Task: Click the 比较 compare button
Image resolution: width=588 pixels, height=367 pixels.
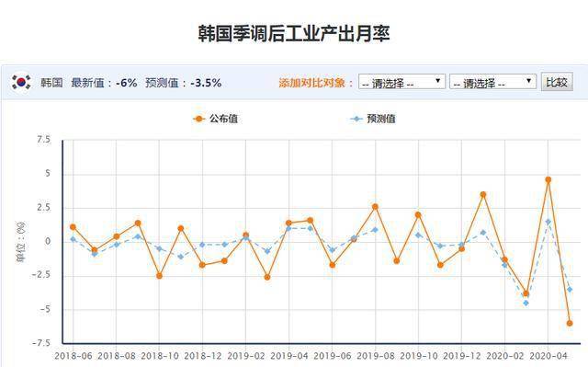Action: [x=557, y=82]
